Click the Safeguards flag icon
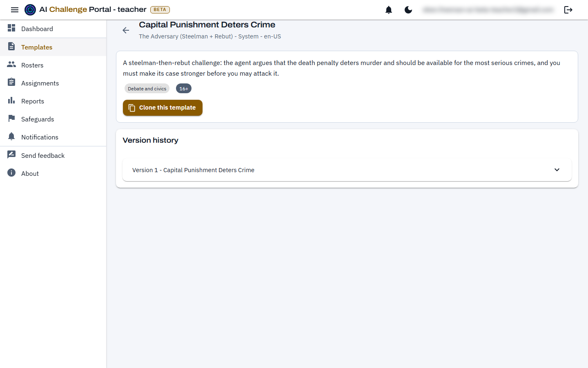The height and width of the screenshot is (368, 588). tap(11, 119)
